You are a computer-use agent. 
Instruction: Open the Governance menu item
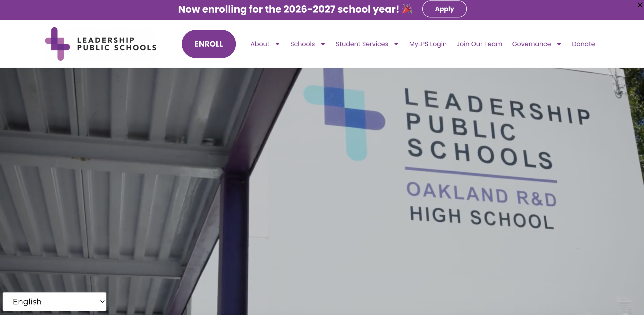[531, 44]
